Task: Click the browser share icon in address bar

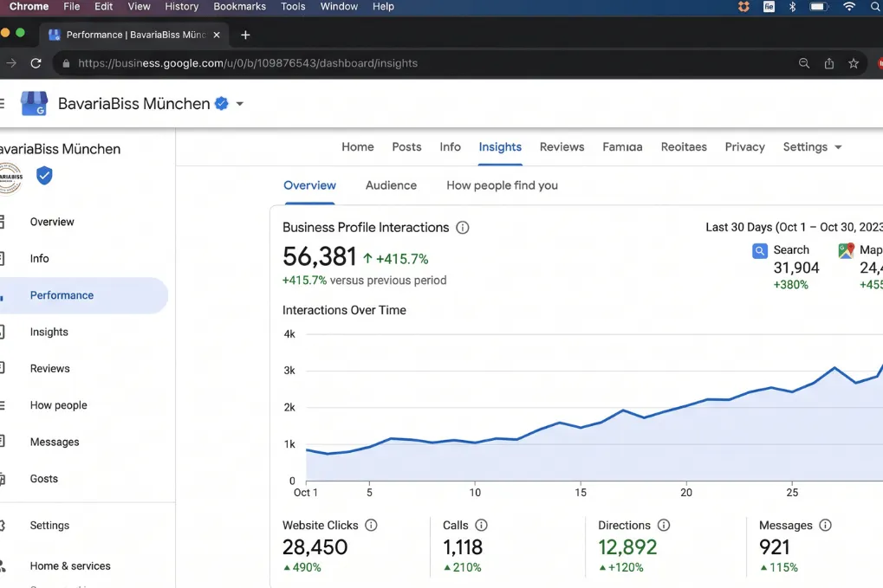Action: tap(829, 63)
